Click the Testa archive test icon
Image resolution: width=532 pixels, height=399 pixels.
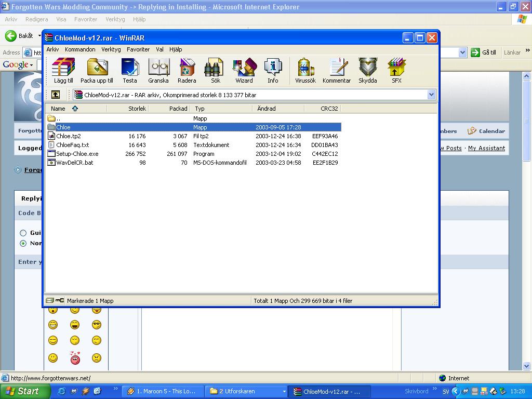[130, 71]
